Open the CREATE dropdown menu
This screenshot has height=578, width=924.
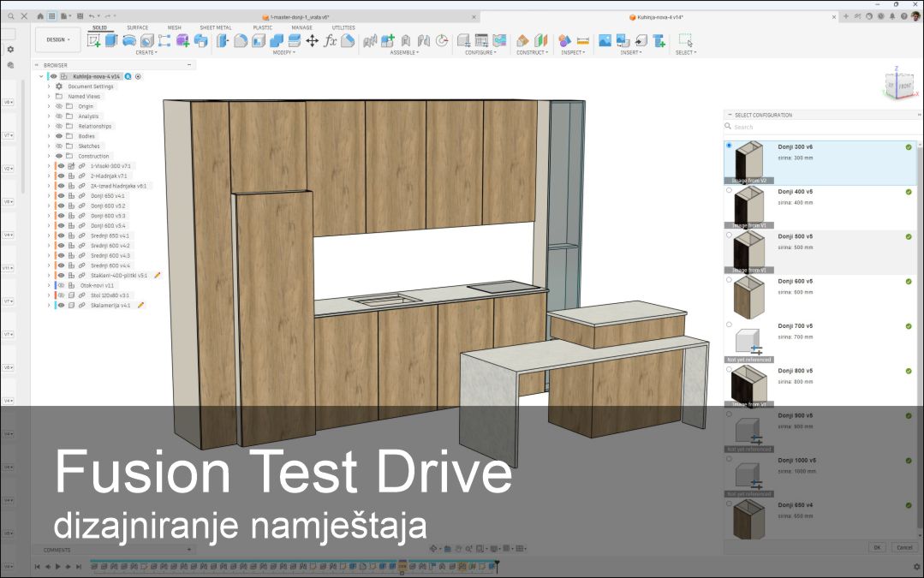click(147, 53)
